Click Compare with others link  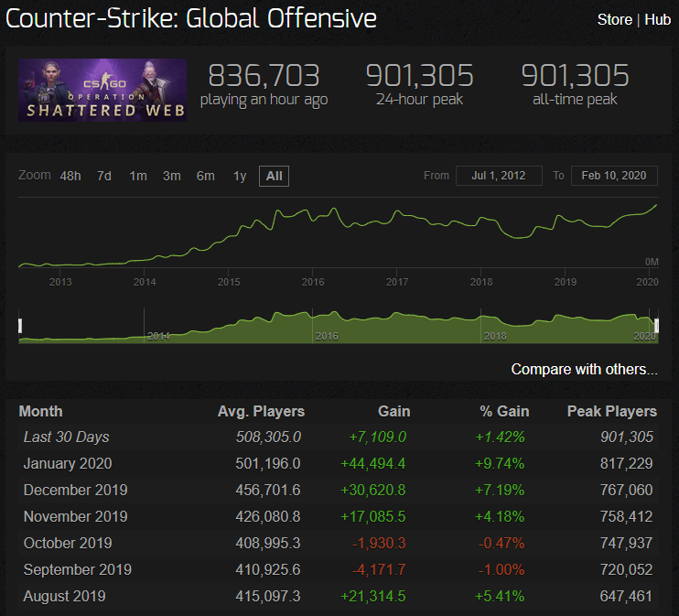pyautogui.click(x=584, y=369)
